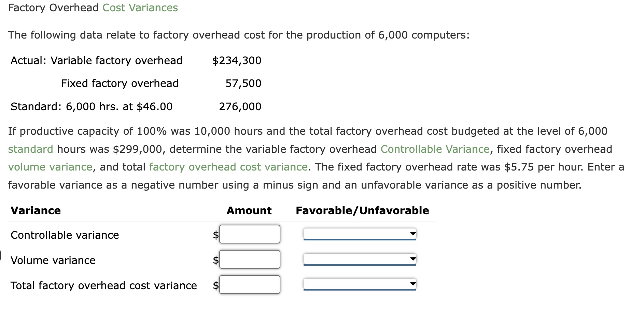Select the Amount column header
644x326 pixels.
(x=249, y=210)
